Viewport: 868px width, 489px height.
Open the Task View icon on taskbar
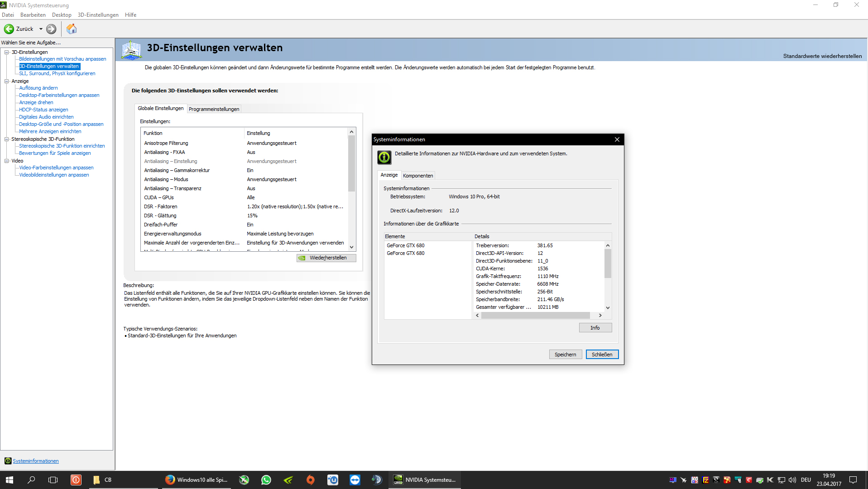point(53,480)
